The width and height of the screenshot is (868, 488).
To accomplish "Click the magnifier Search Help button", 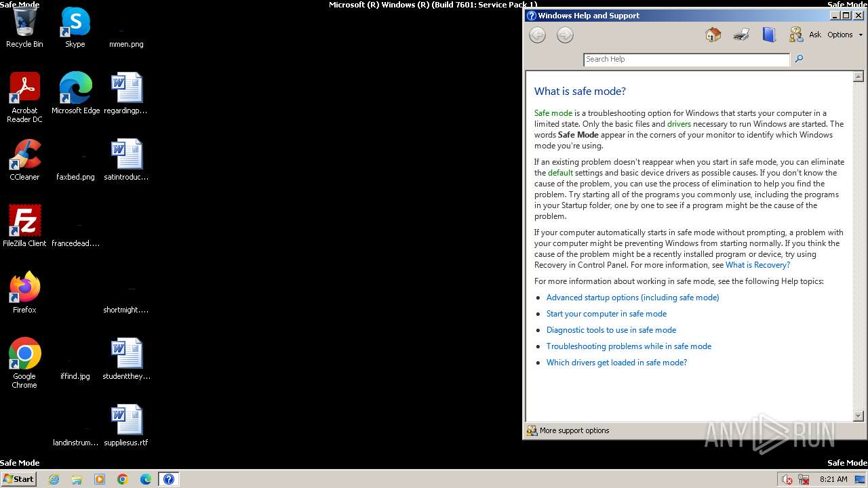I will pyautogui.click(x=799, y=59).
